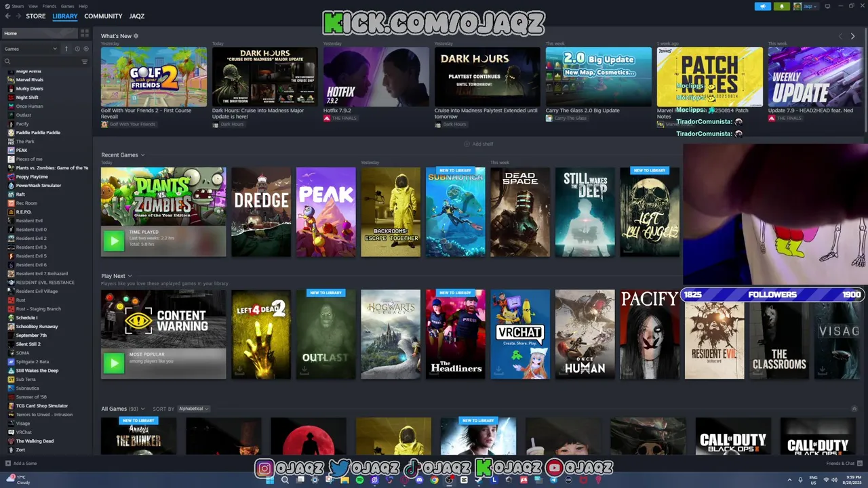868x488 pixels.
Task: Open advanced filters icon in sidebar search
Action: pos(85,62)
